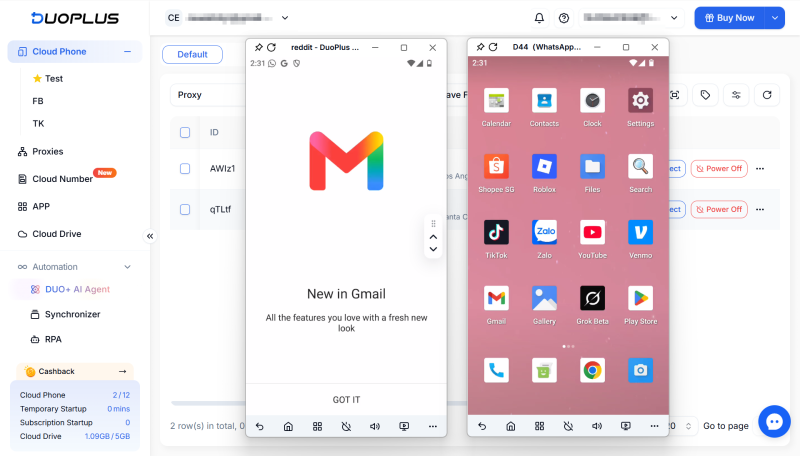
Task: Open TikTok app in D44 phone
Action: point(496,233)
